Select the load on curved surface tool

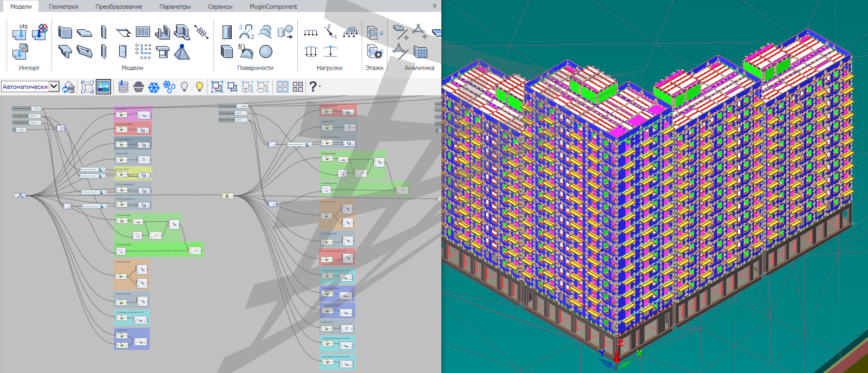(311, 52)
